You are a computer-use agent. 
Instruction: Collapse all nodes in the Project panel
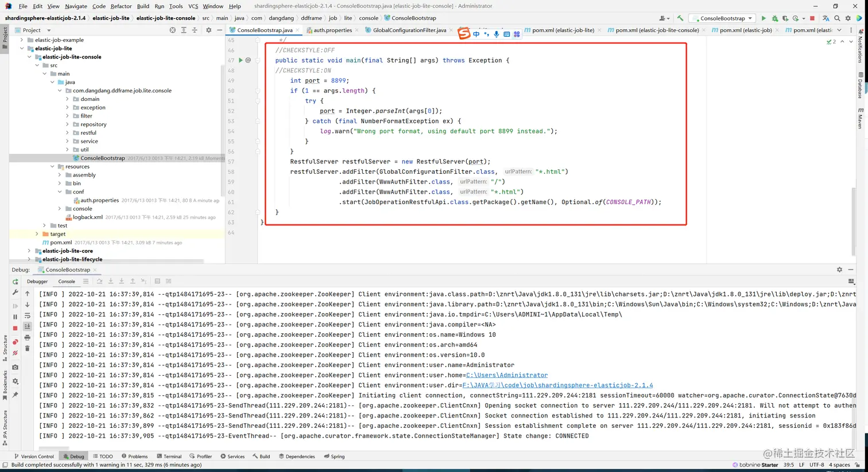(195, 30)
